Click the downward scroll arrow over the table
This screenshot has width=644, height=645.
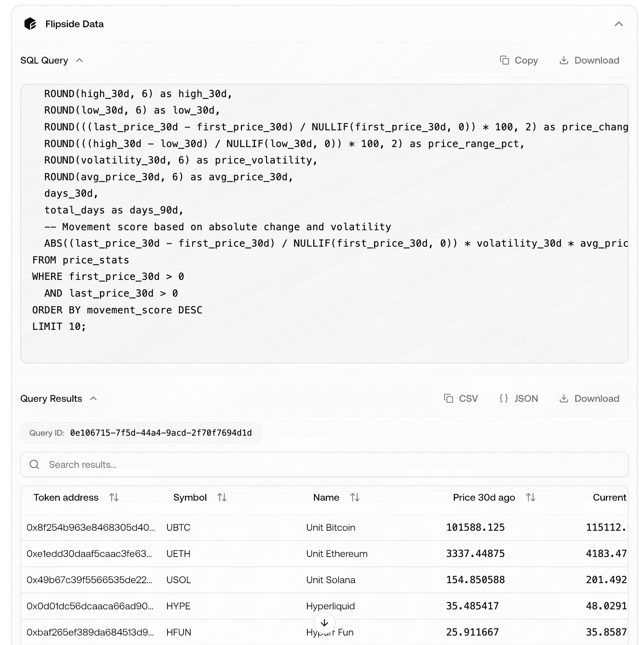(x=325, y=623)
